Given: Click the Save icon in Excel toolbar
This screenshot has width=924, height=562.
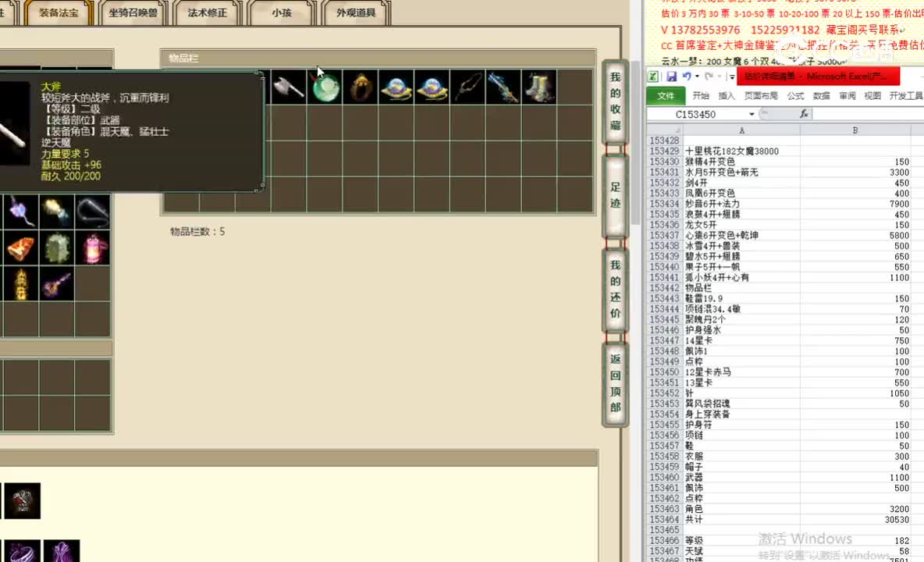Looking at the screenshot, I should 671,76.
